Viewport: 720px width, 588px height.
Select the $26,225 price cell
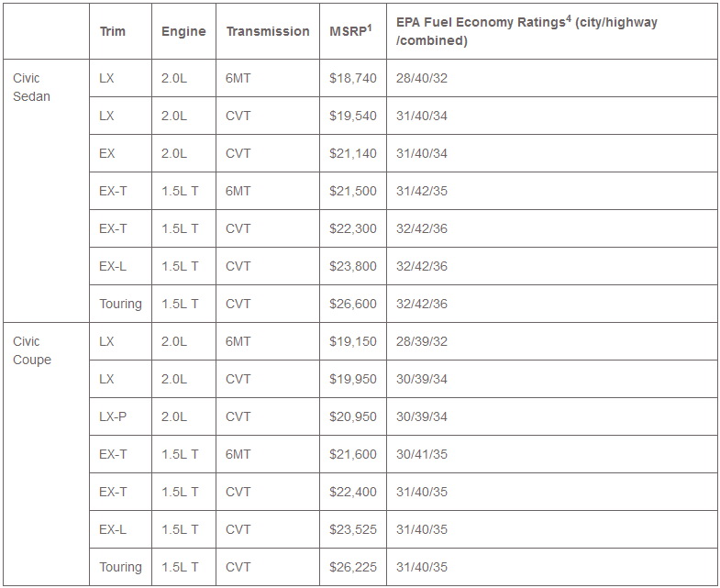click(353, 567)
